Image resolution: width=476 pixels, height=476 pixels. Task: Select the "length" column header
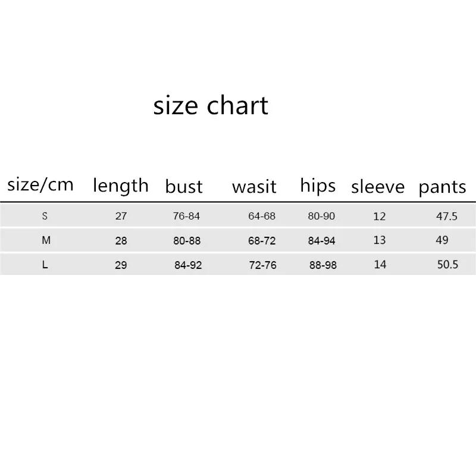tap(121, 186)
